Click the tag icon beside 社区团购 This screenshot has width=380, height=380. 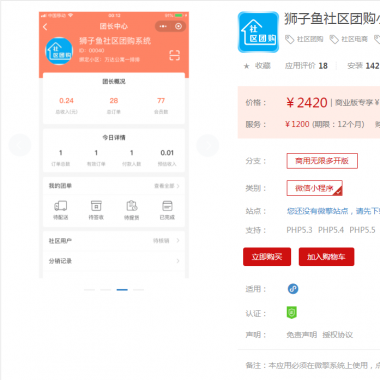[x=289, y=39]
